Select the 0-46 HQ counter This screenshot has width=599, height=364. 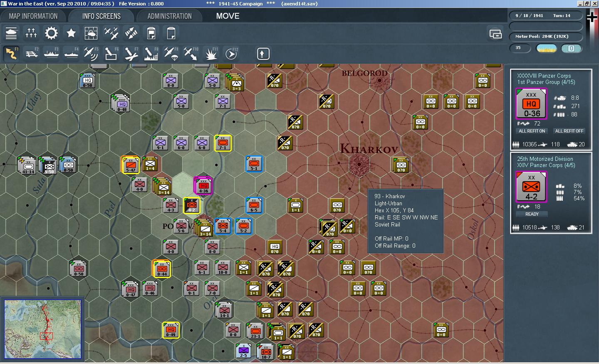(150, 288)
